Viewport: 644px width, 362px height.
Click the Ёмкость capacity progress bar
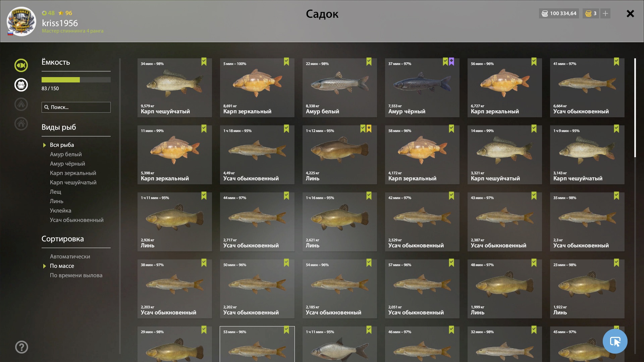(76, 80)
